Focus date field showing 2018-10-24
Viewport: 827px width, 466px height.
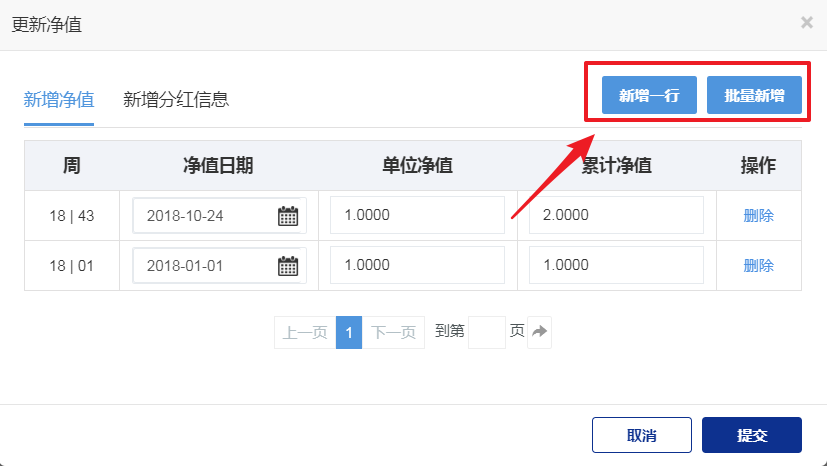(x=205, y=215)
